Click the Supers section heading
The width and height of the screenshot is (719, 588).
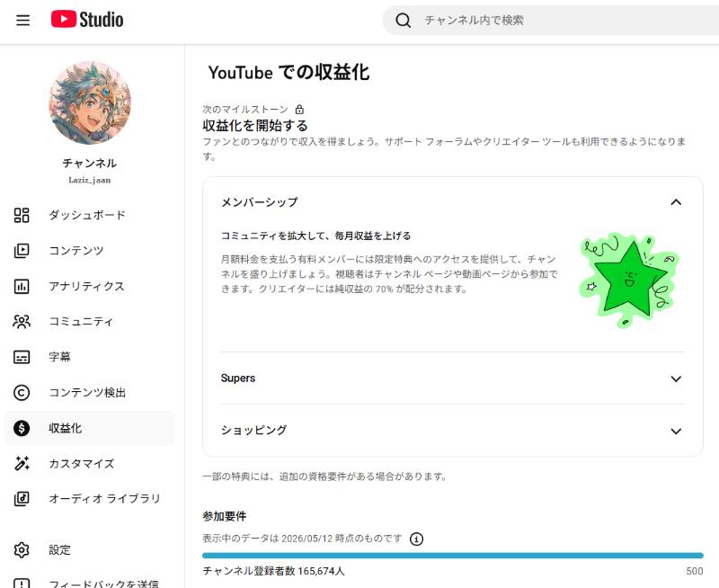[x=238, y=378]
